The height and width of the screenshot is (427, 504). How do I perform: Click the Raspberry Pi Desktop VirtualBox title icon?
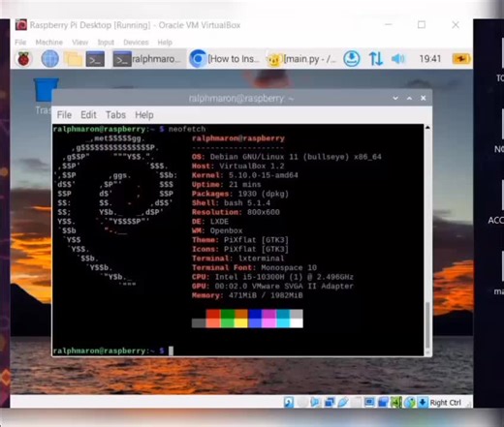pos(21,25)
